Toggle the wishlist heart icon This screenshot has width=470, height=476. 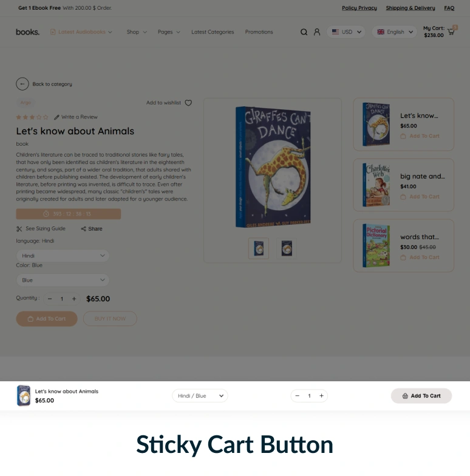point(188,103)
